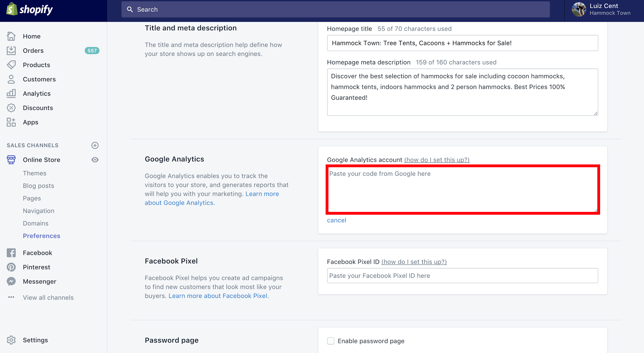Open Settings in sidebar
This screenshot has height=353, width=644.
coord(35,340)
